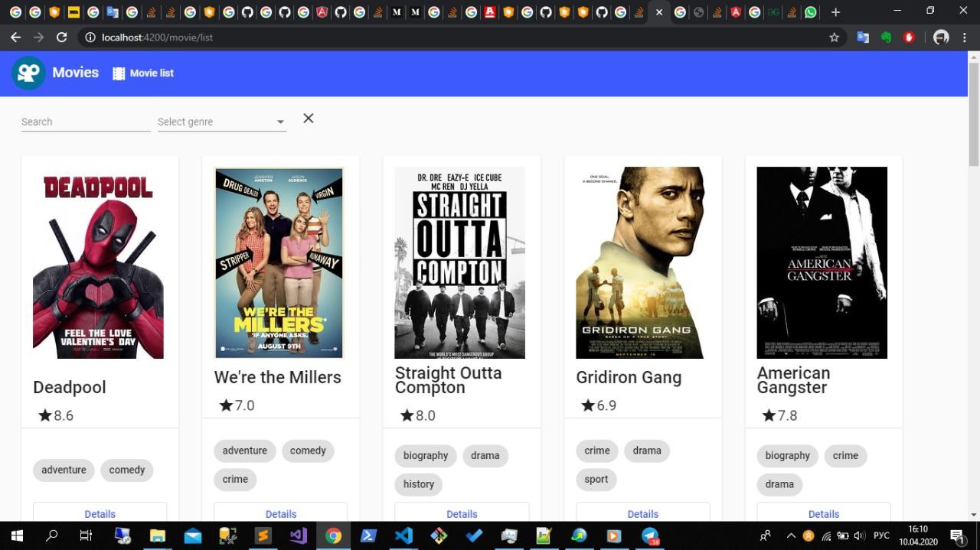The height and width of the screenshot is (550, 980).
Task: Click the red shield extension icon
Action: (x=909, y=37)
